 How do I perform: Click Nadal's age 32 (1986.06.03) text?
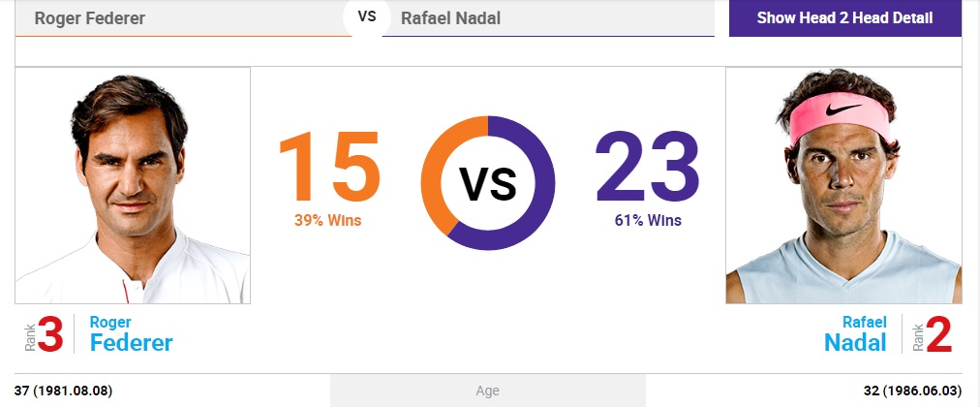point(912,391)
